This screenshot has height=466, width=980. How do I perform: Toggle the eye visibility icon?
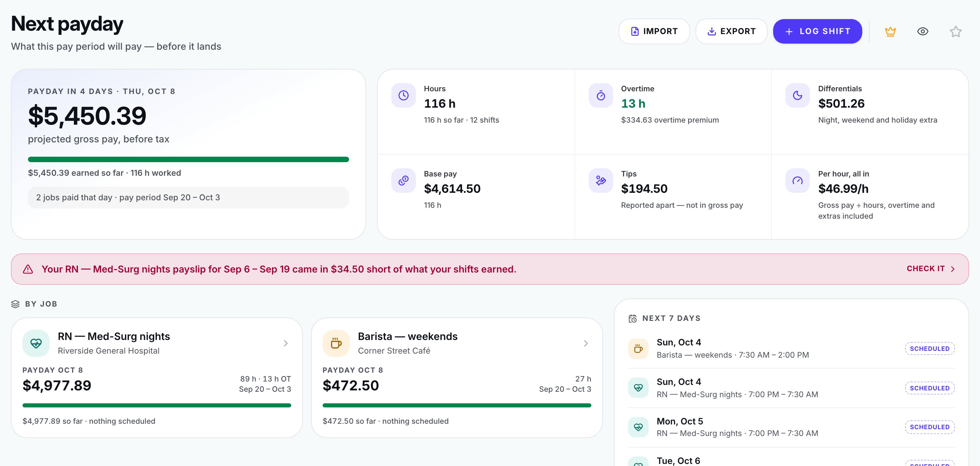click(x=922, y=31)
